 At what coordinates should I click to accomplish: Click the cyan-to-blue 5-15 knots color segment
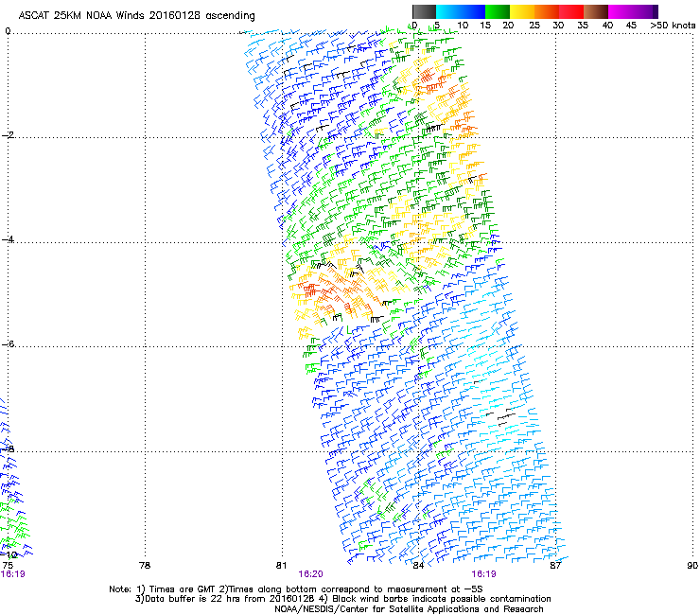pos(461,11)
